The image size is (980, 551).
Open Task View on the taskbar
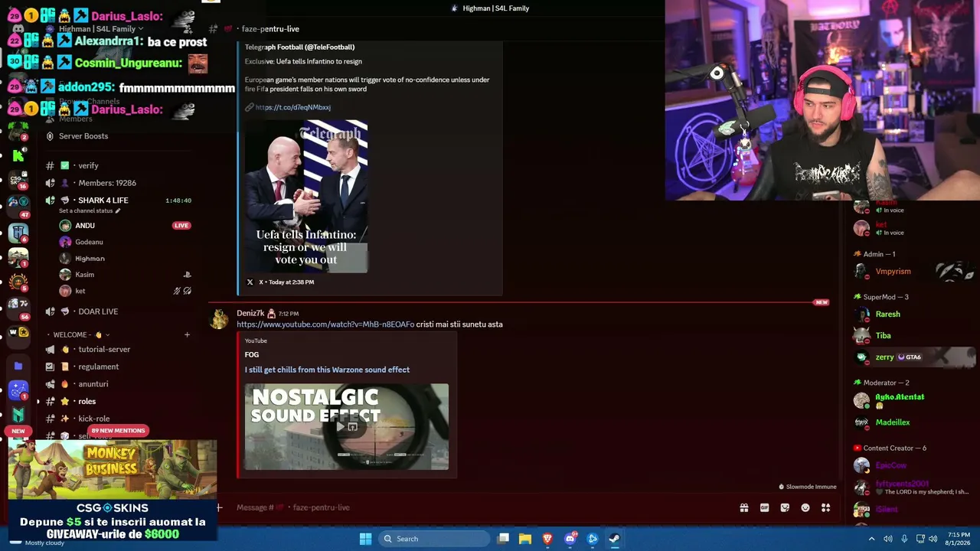click(503, 539)
